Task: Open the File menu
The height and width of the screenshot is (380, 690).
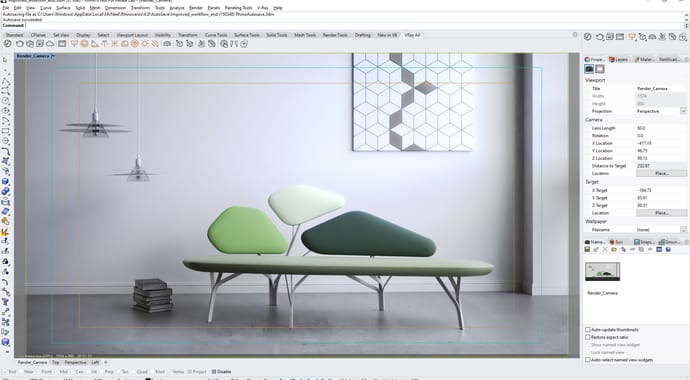Action: click(x=6, y=8)
